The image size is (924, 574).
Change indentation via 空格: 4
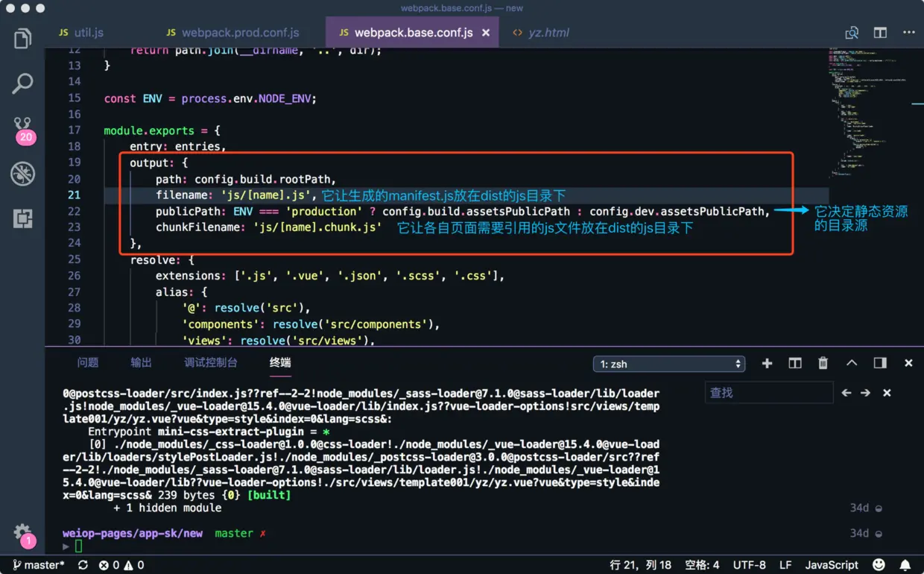[702, 565]
